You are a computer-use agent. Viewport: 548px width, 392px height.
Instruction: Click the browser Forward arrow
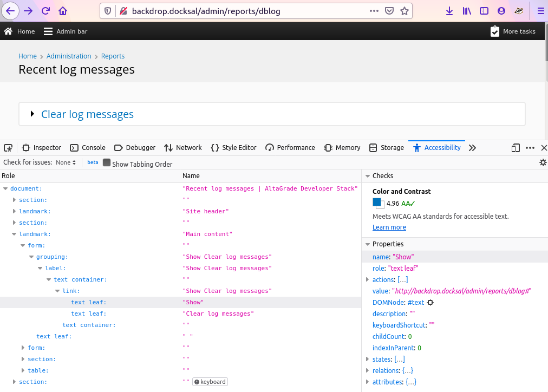coord(28,11)
